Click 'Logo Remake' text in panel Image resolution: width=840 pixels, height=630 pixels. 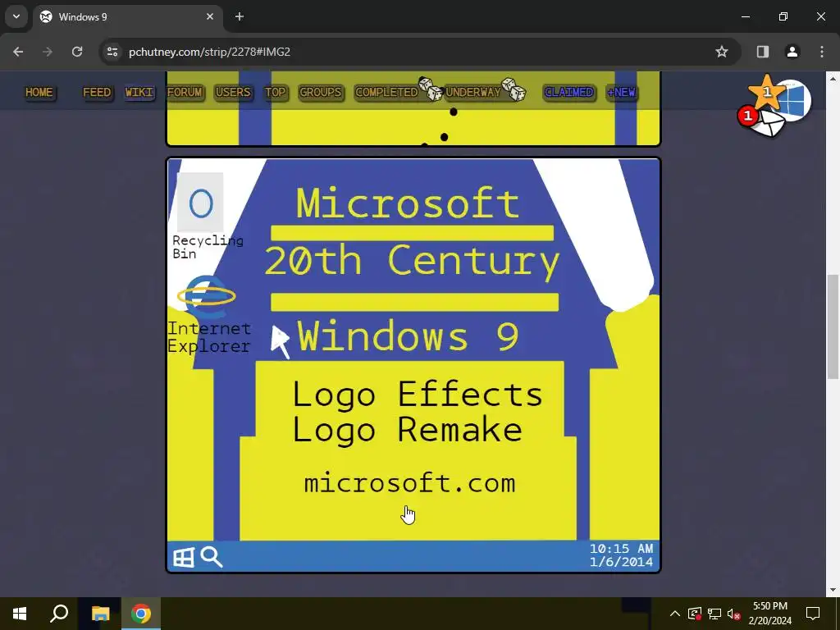407,430
